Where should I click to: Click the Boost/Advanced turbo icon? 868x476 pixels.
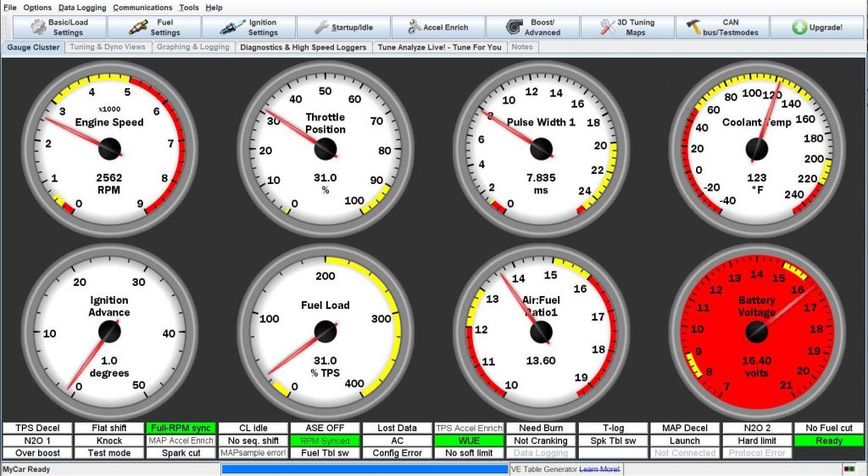coord(514,27)
